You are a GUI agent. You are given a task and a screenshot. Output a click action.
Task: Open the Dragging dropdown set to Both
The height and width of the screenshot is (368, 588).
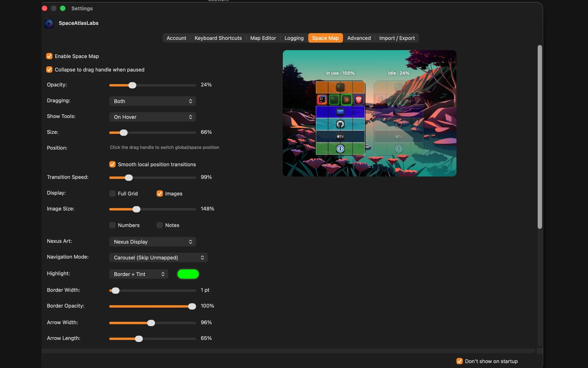[x=152, y=101]
